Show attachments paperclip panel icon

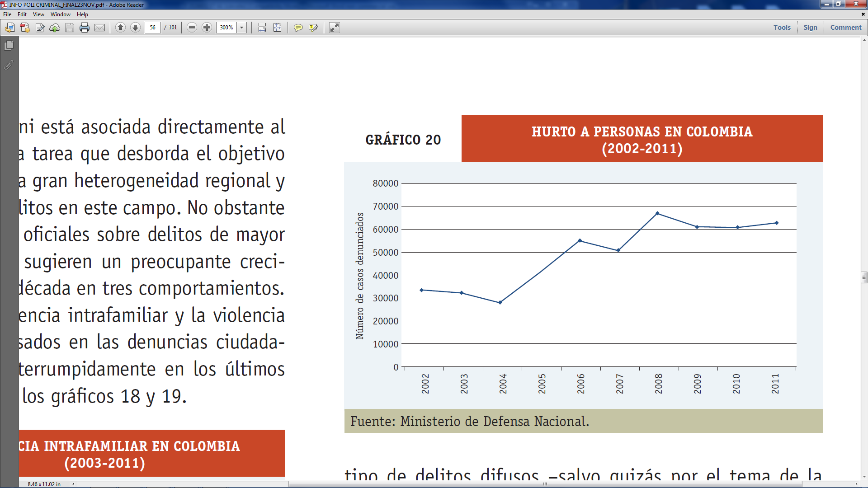pos(9,65)
